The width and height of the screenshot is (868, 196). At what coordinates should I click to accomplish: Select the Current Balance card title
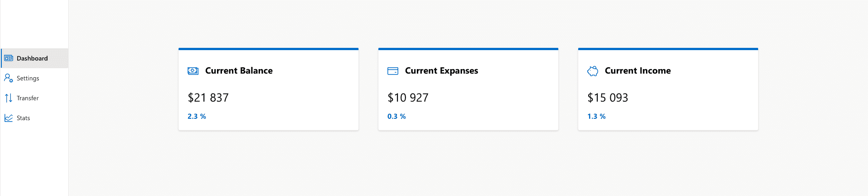(239, 70)
